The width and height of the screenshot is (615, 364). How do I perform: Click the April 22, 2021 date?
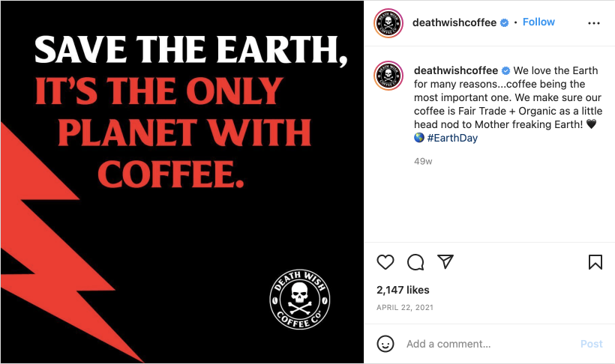pyautogui.click(x=405, y=308)
